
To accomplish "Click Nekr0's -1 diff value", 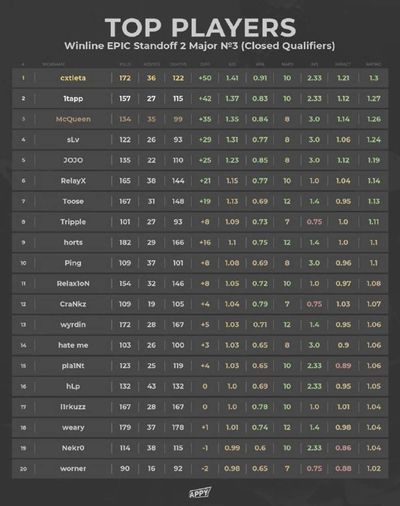I will (x=205, y=448).
